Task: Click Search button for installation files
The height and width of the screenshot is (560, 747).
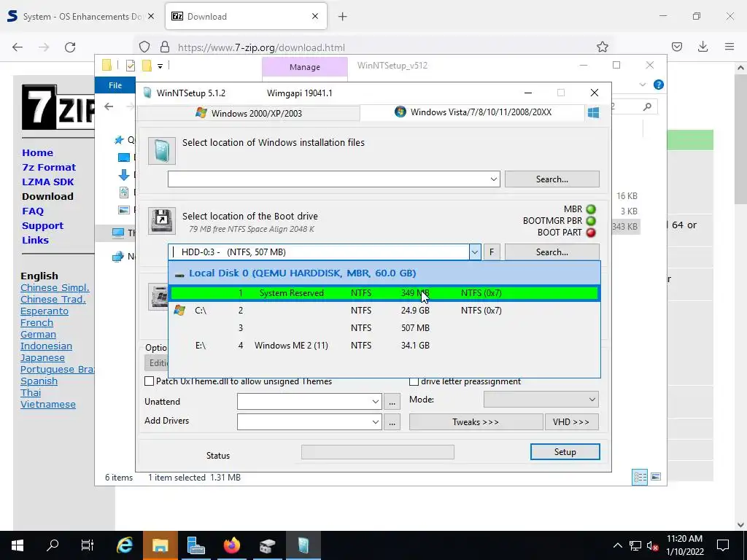Action: [x=552, y=179]
